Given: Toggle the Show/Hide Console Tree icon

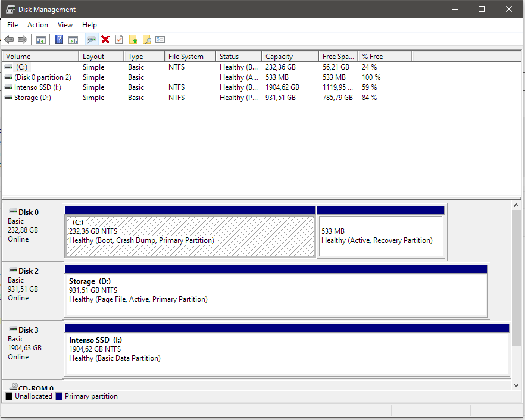Looking at the screenshot, I should click(41, 40).
